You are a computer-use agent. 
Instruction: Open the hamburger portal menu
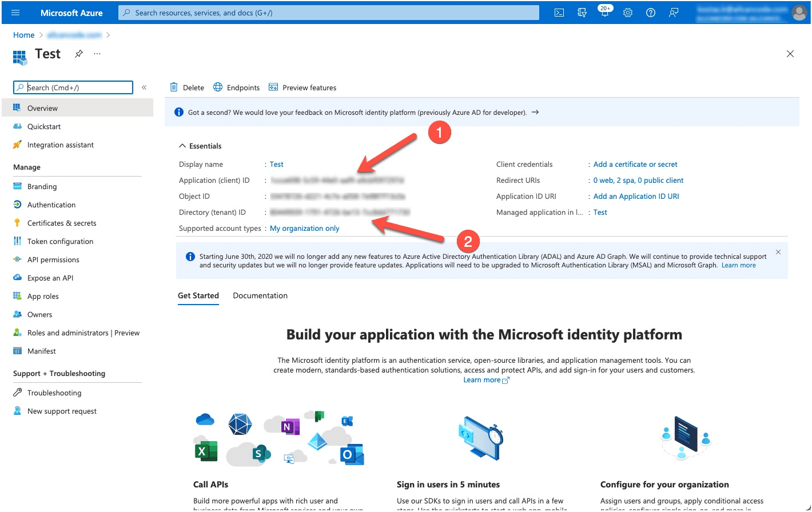(x=15, y=13)
